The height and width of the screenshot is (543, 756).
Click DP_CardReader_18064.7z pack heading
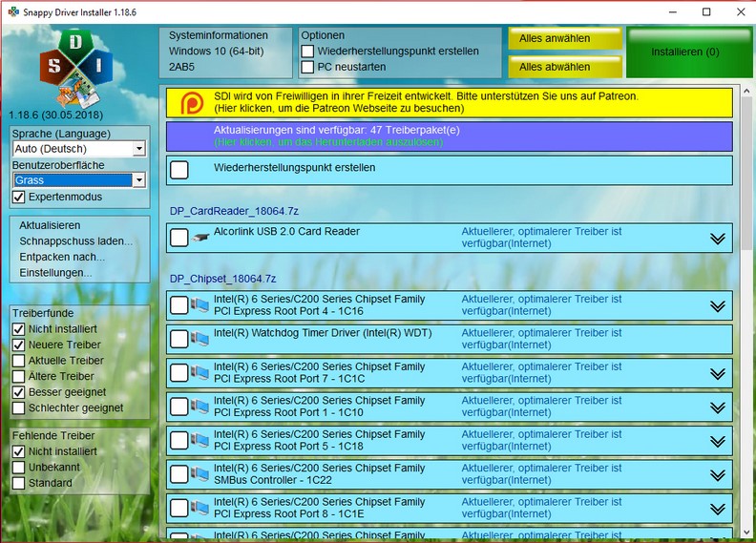(234, 211)
